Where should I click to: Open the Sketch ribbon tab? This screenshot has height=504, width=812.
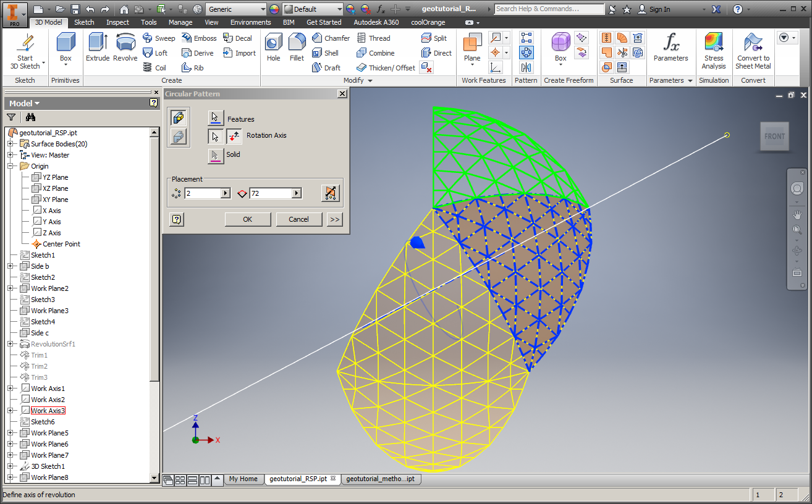pyautogui.click(x=84, y=22)
